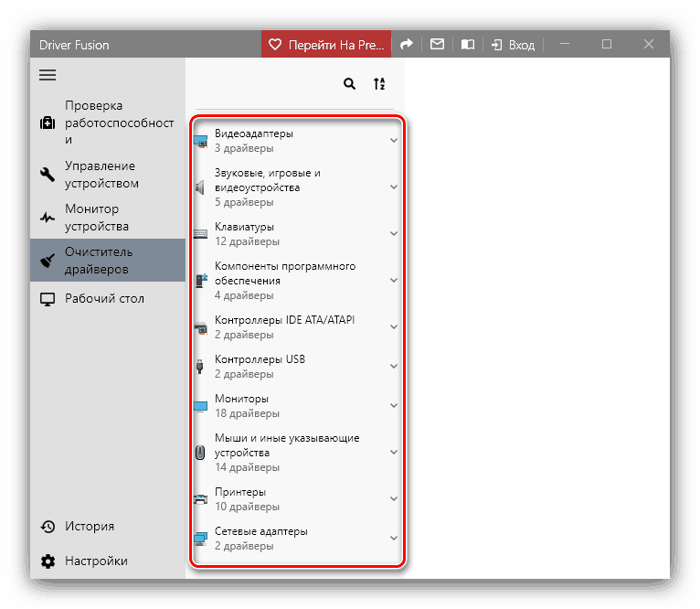The width and height of the screenshot is (700, 609).
Task: Click the desktop monitor icon in sidebar
Action: 48,299
